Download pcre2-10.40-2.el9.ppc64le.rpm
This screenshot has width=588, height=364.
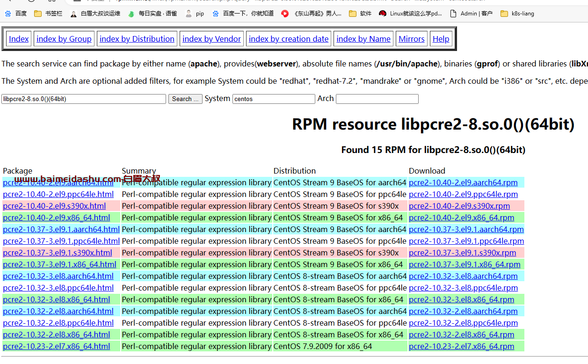463,194
